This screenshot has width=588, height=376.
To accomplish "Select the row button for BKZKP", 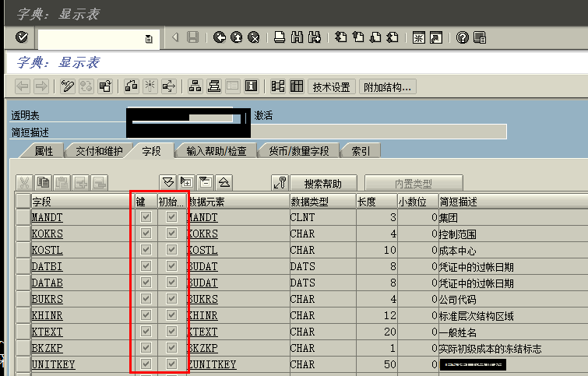I will (x=23, y=348).
